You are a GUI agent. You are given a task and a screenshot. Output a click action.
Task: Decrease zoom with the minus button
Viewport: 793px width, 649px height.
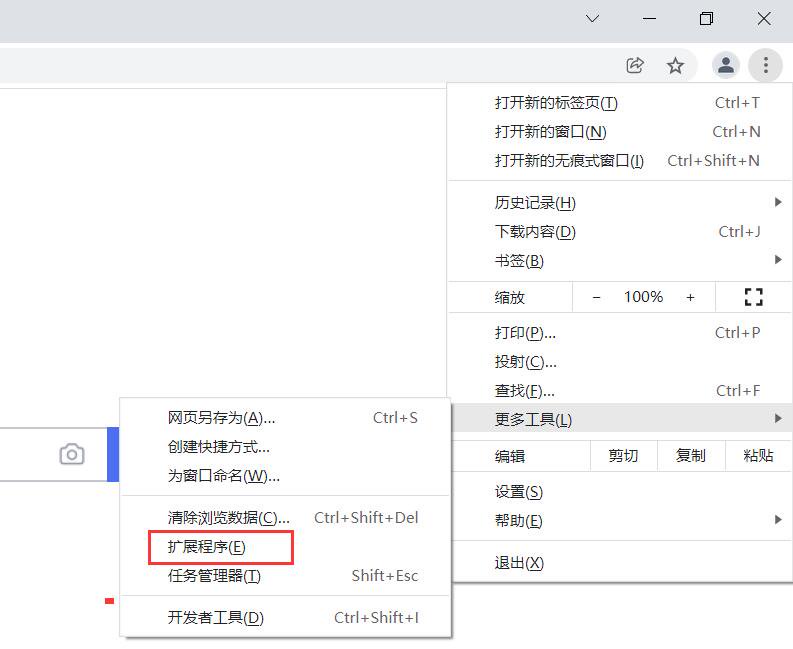tap(596, 297)
